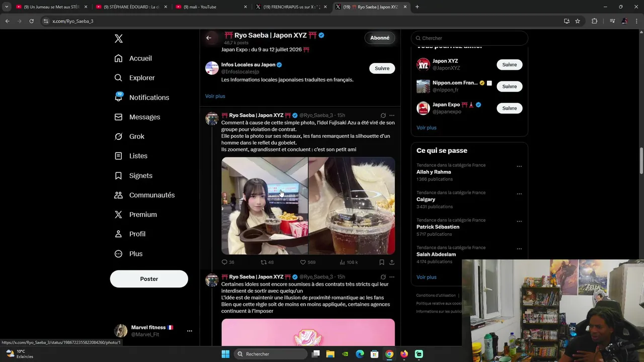Click Voir plus under trends
The image size is (644, 362).
[x=426, y=277]
